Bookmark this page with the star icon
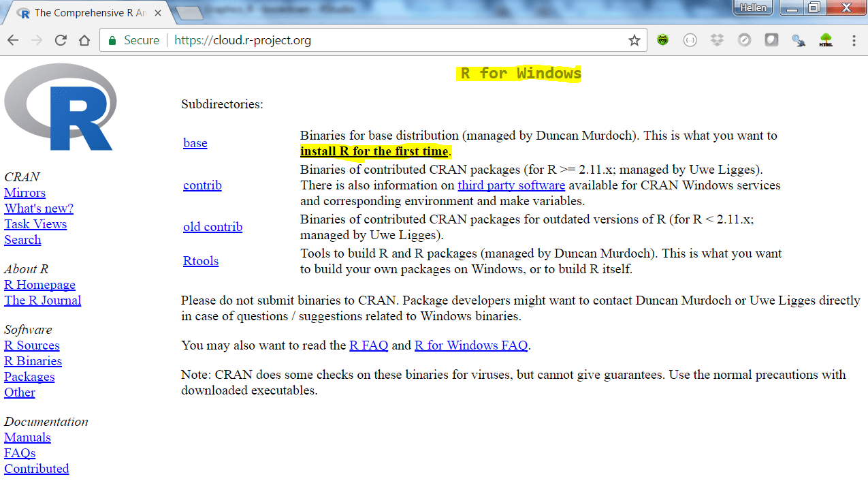The height and width of the screenshot is (494, 868). 634,40
